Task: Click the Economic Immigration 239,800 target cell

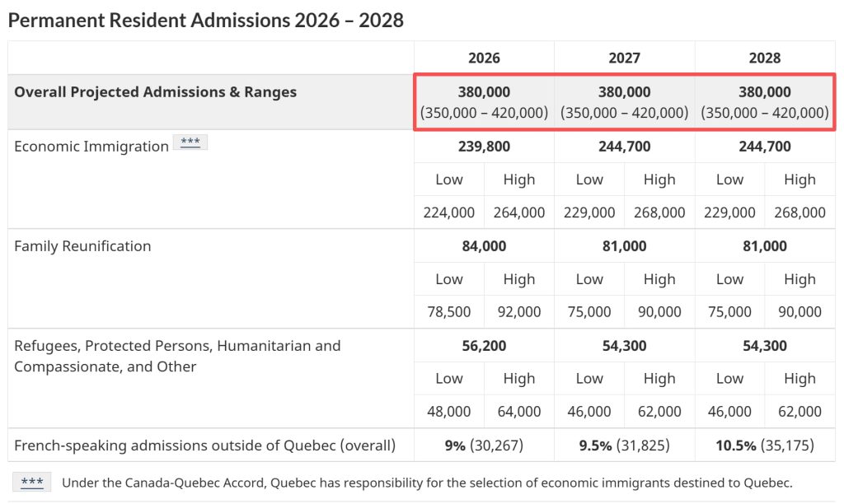Action: point(484,147)
